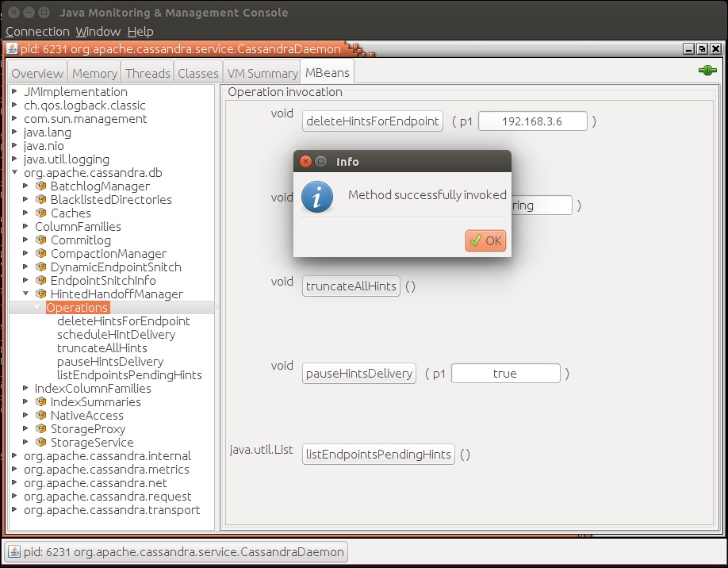This screenshot has width=728, height=568.
Task: Select the org.apache.cassandra.internal node label
Action: (x=107, y=455)
